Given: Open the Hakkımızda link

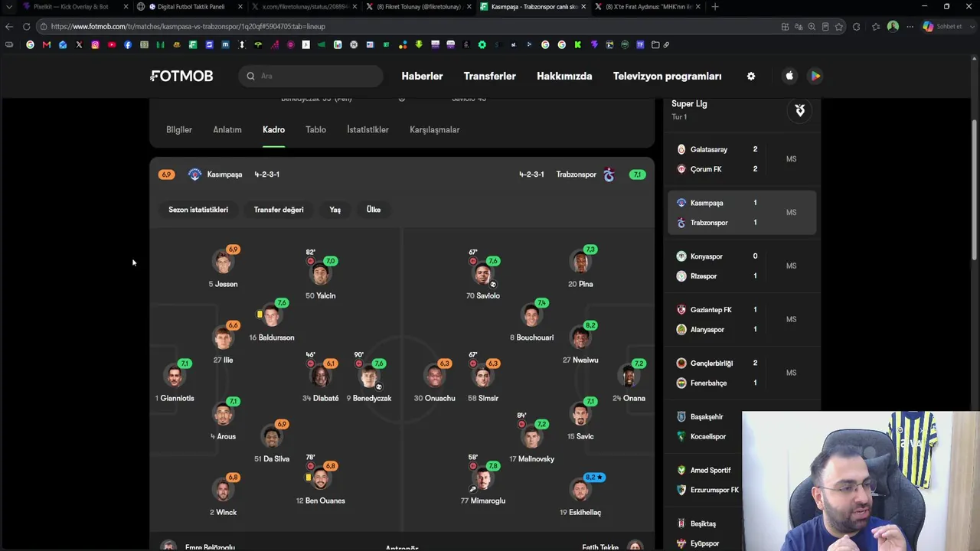Looking at the screenshot, I should (x=564, y=76).
